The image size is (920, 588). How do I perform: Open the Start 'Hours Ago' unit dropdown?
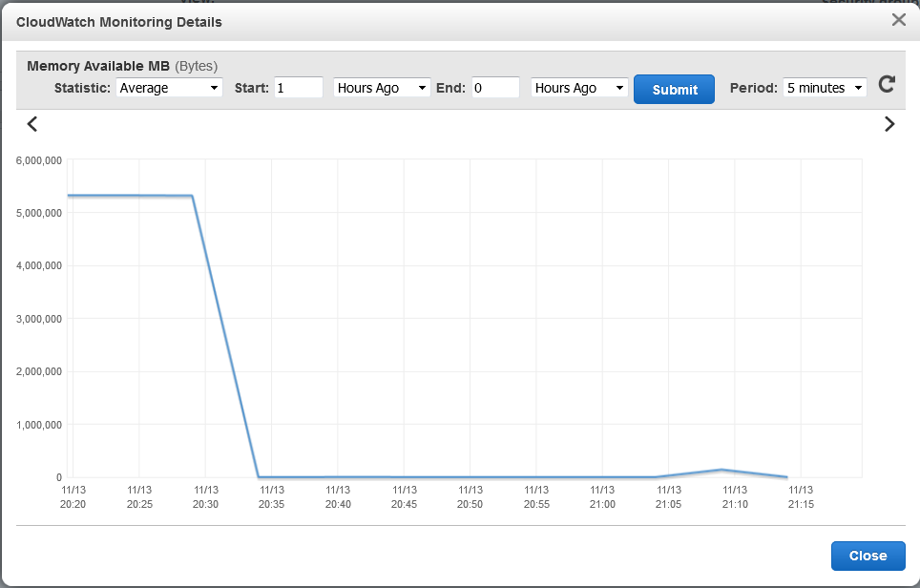coord(381,88)
